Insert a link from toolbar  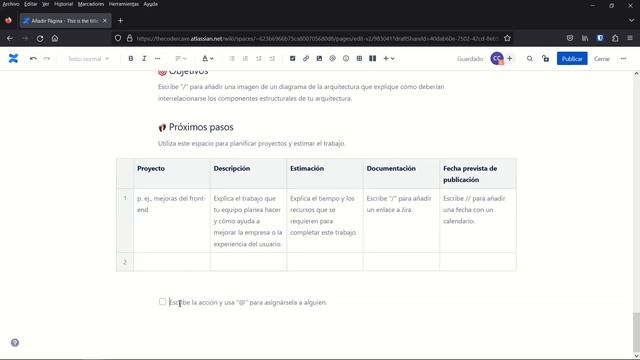coord(306,59)
